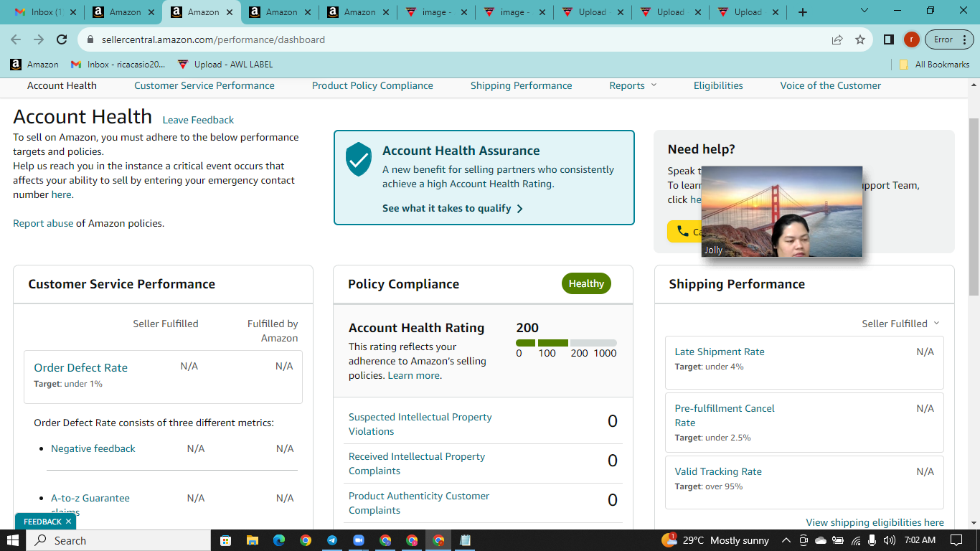Switch to the Eligibilities tab
Screen dimensions: 980x551
point(718,85)
